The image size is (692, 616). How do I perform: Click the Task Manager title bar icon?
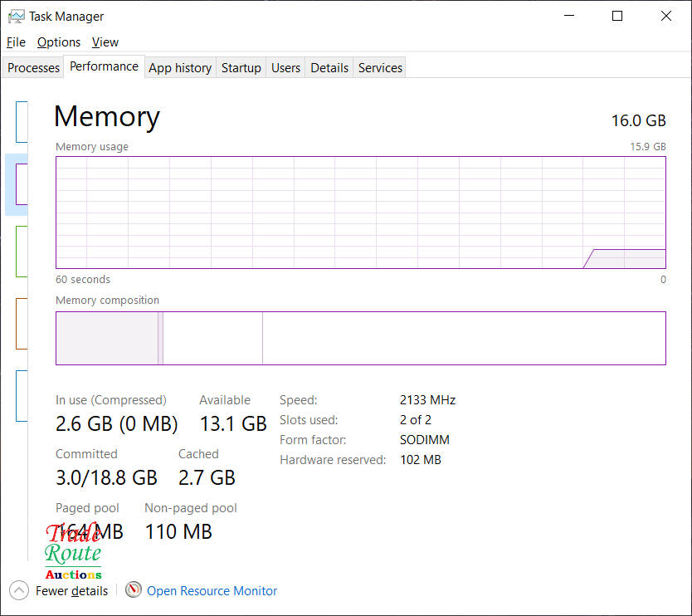pyautogui.click(x=16, y=17)
